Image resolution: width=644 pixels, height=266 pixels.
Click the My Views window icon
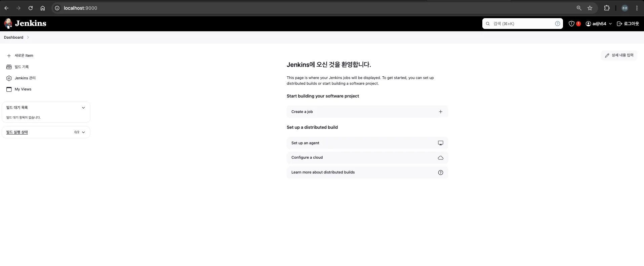(x=9, y=89)
